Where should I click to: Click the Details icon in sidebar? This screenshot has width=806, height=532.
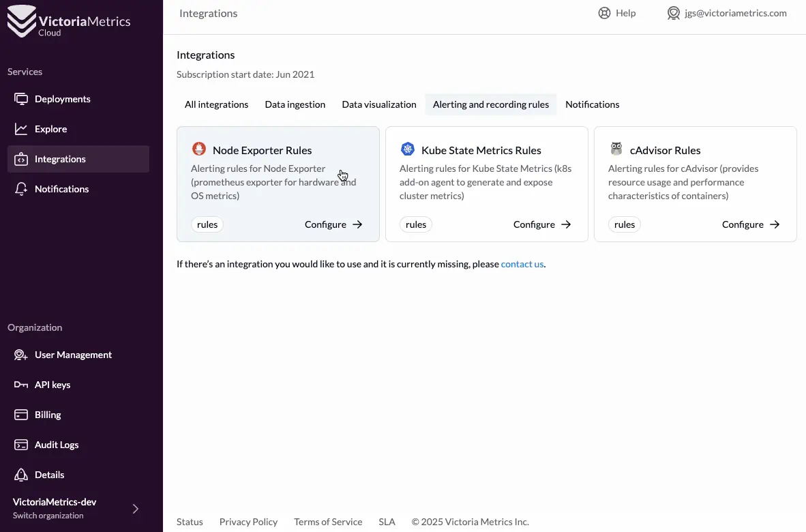tap(21, 475)
